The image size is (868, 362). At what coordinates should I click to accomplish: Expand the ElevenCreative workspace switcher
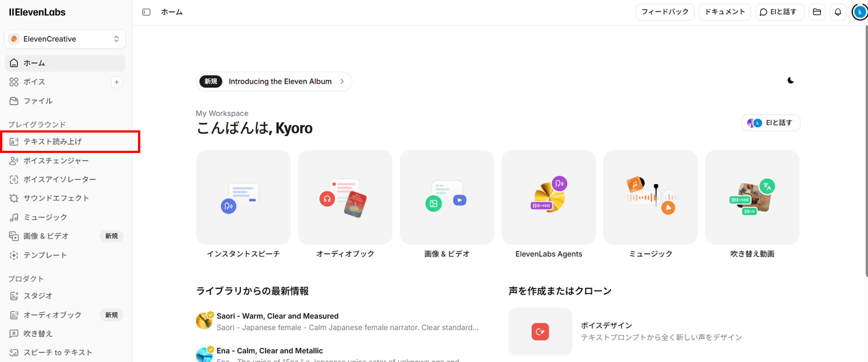tap(65, 39)
